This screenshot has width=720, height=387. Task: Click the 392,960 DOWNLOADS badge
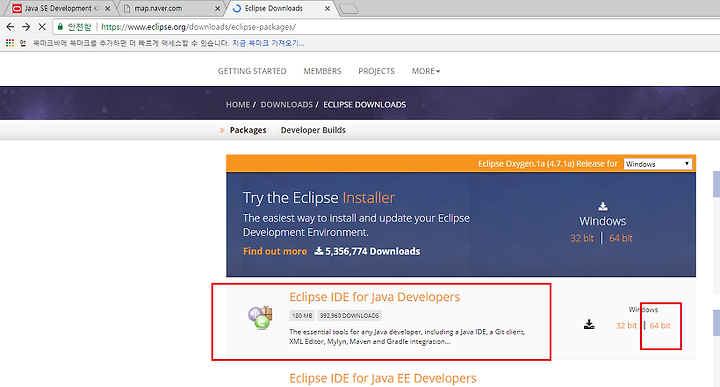(x=349, y=316)
